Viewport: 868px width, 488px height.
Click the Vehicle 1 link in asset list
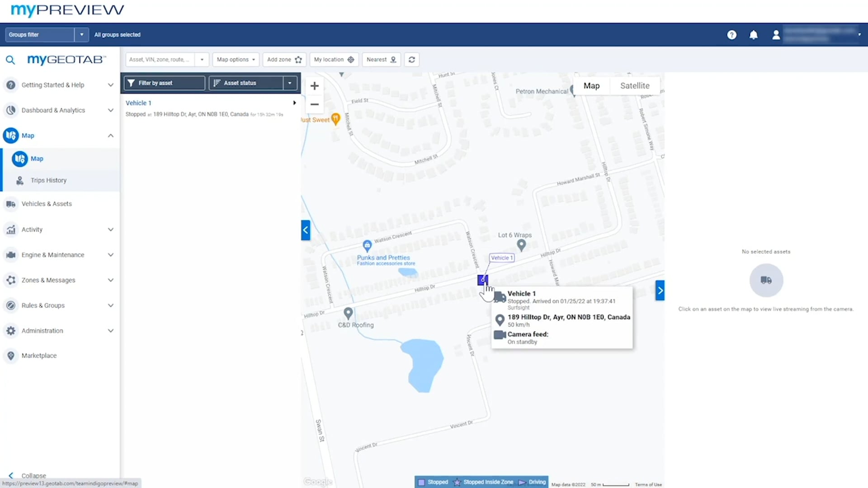[138, 103]
